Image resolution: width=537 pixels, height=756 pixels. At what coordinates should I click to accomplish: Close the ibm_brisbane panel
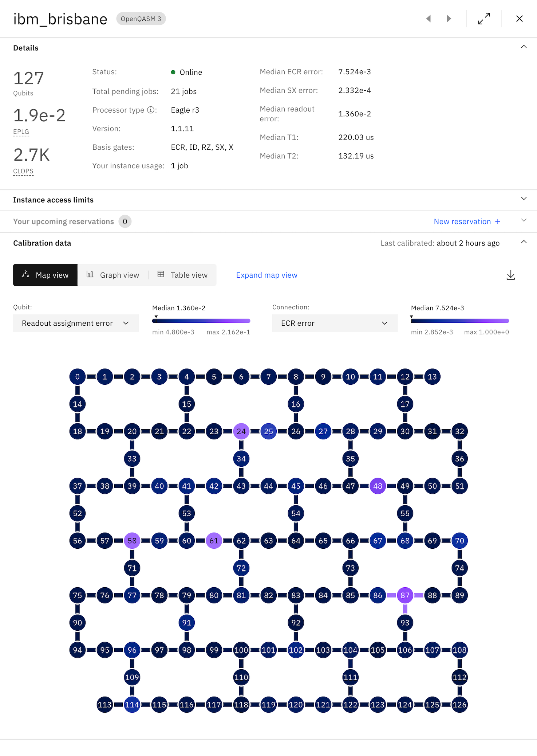click(520, 19)
